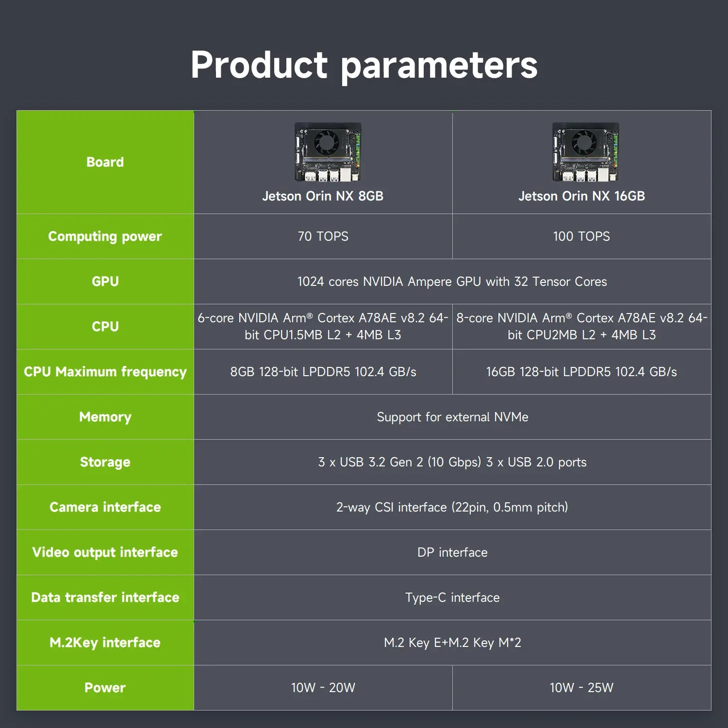Click the Jetson Orin NX 16GB board image
Screen dimensions: 728x728
(x=585, y=152)
